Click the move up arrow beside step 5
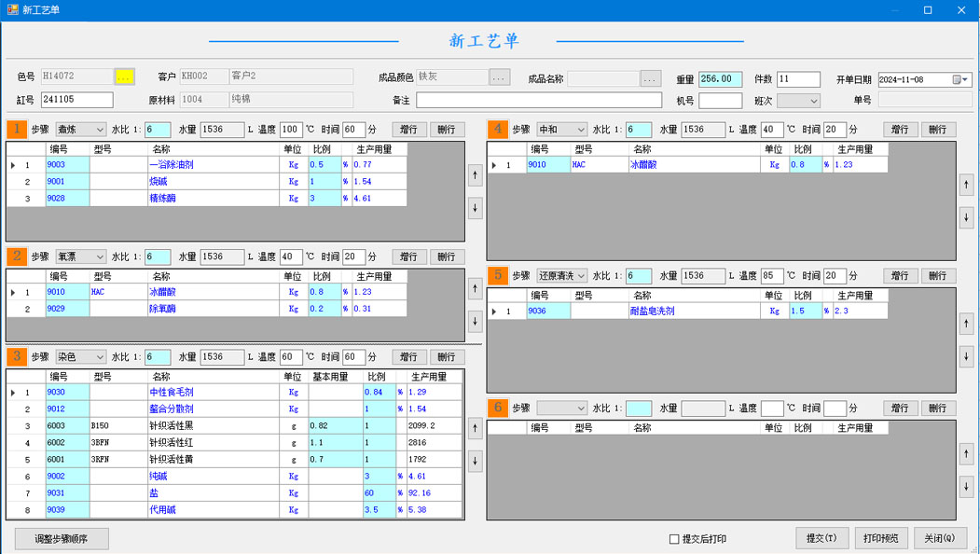The width and height of the screenshot is (980, 554). click(966, 324)
